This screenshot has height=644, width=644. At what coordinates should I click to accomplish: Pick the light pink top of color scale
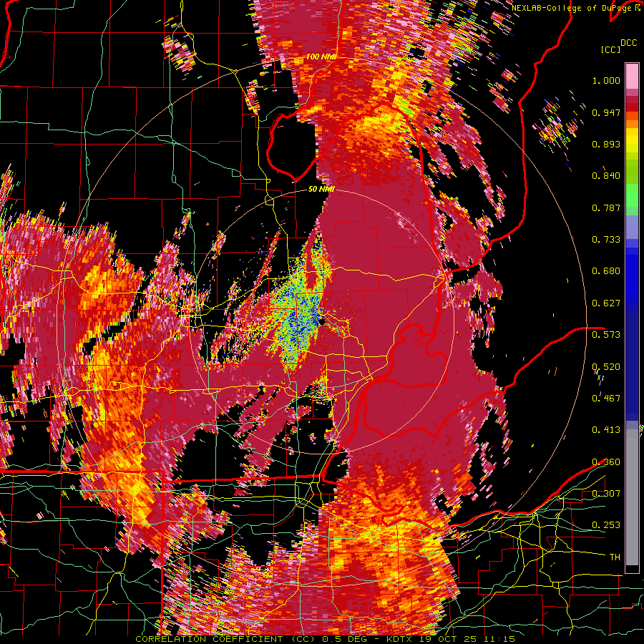pos(632,76)
